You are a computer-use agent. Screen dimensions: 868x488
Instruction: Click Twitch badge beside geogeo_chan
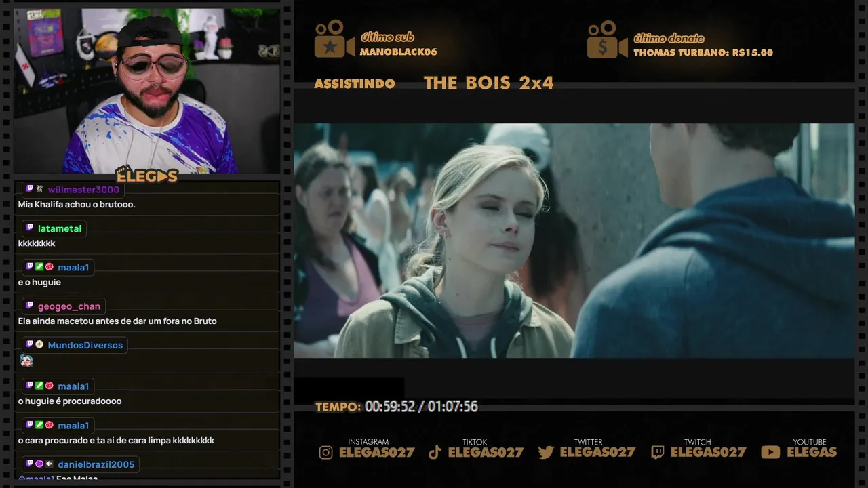(x=29, y=306)
